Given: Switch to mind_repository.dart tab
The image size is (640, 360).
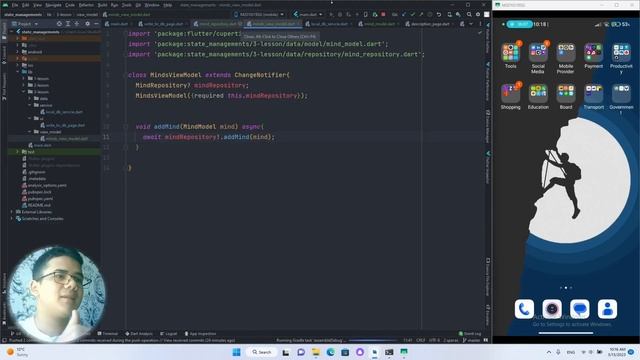Looking at the screenshot, I should [217, 24].
